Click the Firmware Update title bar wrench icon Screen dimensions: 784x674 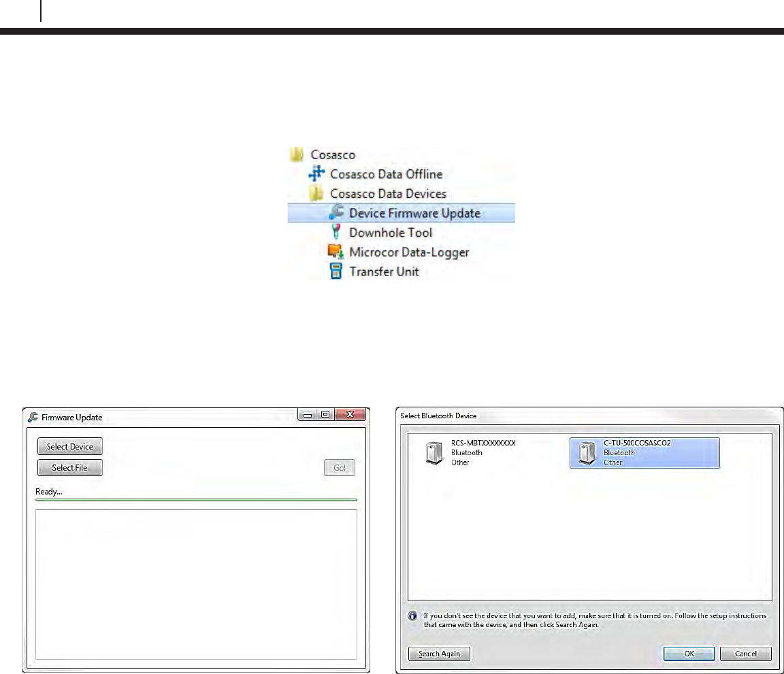coord(33,417)
